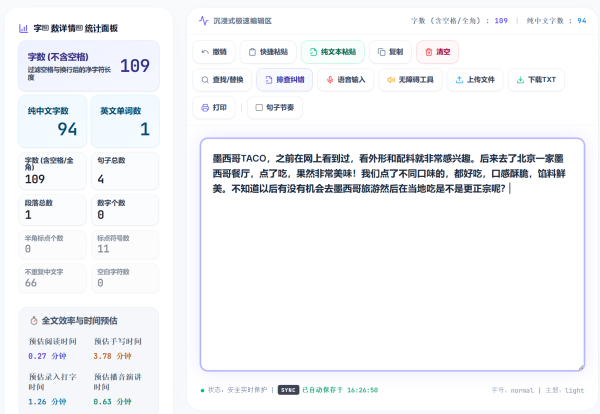Viewport: 600px width, 414px height.
Task: Click the 预估手写时间 3.78 分钟 value
Action: click(112, 356)
